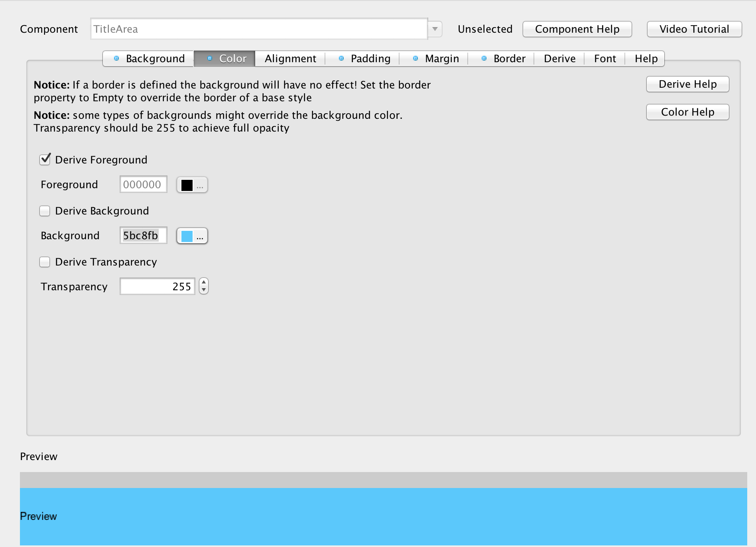Image resolution: width=756 pixels, height=547 pixels.
Task: Open the Background color picker swatch
Action: 192,236
